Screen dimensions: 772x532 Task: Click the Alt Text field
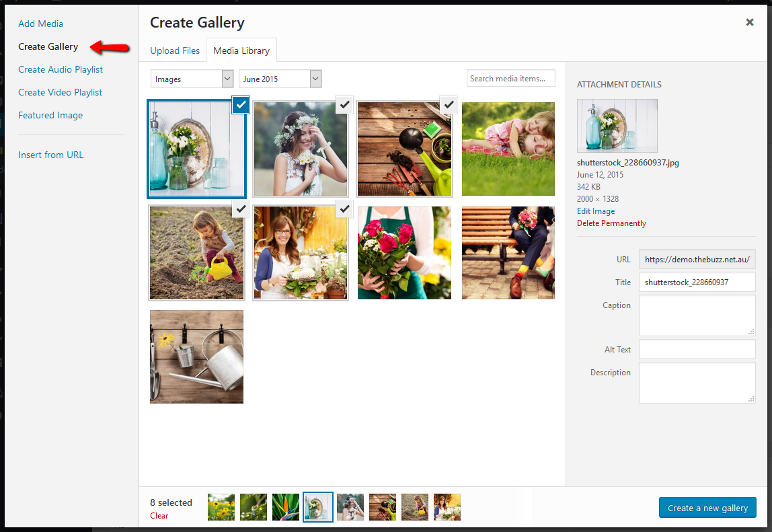coord(697,349)
